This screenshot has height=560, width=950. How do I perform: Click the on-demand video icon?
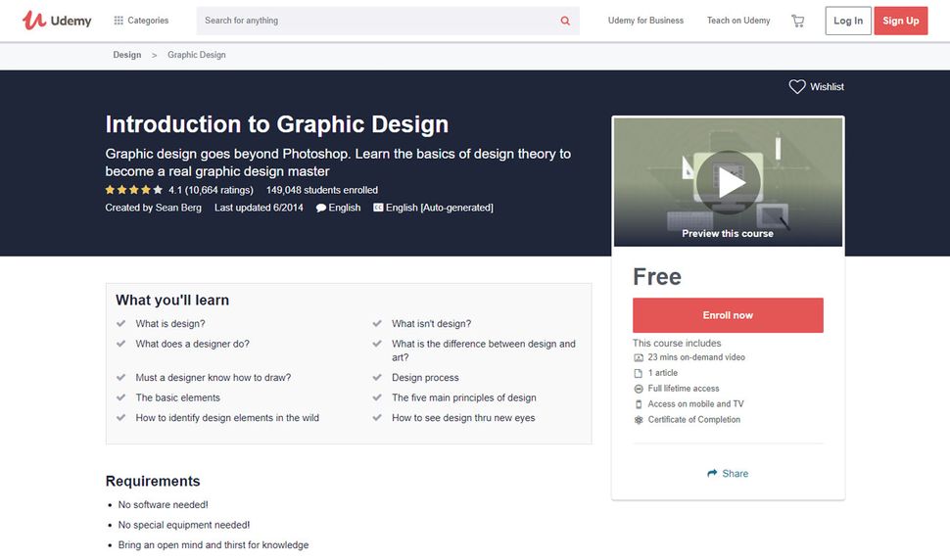tap(638, 357)
